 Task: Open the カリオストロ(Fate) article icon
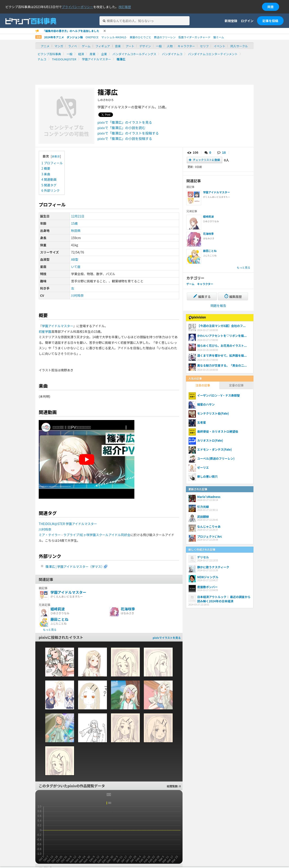192,441
